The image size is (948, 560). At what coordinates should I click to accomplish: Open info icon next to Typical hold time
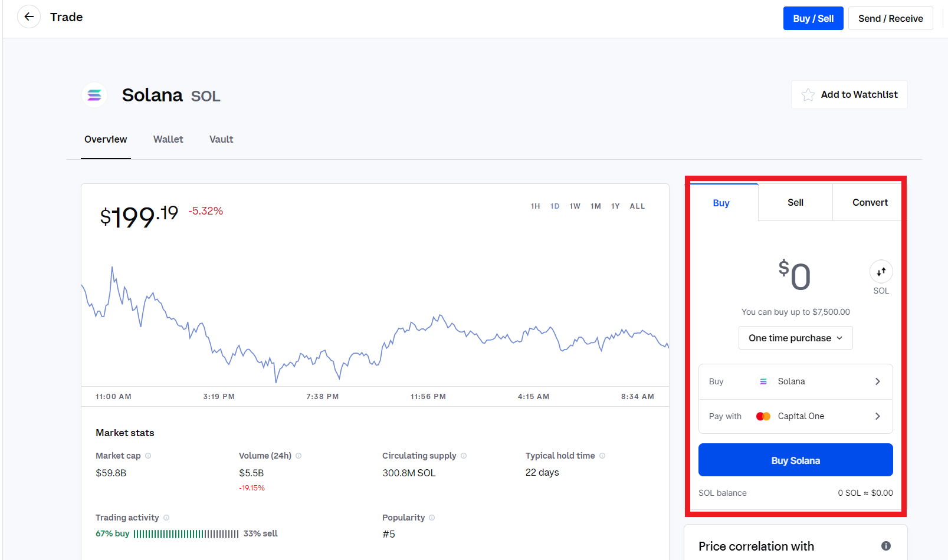point(602,456)
